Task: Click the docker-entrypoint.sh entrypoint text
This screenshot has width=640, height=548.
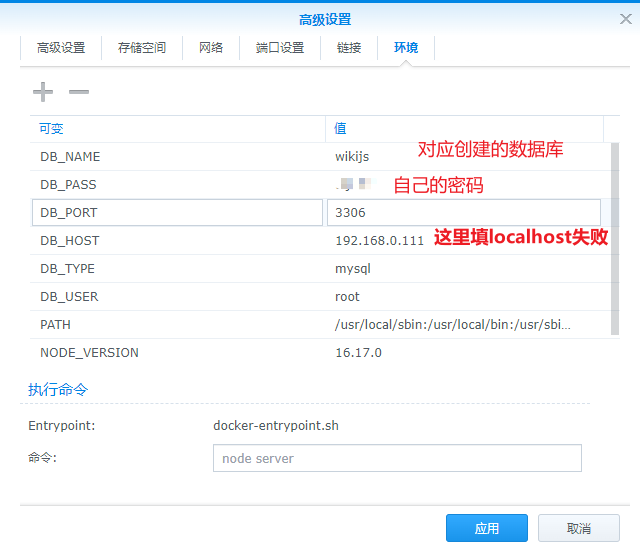Action: [x=276, y=426]
